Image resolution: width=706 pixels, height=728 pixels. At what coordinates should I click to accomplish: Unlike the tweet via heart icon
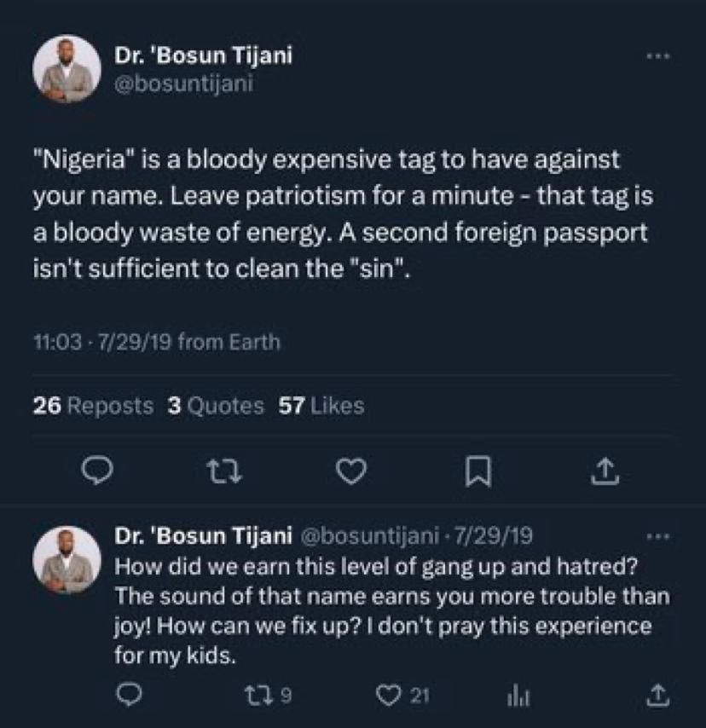[x=352, y=470]
